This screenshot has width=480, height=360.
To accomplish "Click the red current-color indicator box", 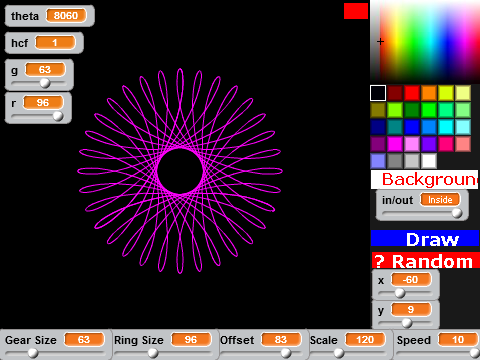I will [x=356, y=11].
